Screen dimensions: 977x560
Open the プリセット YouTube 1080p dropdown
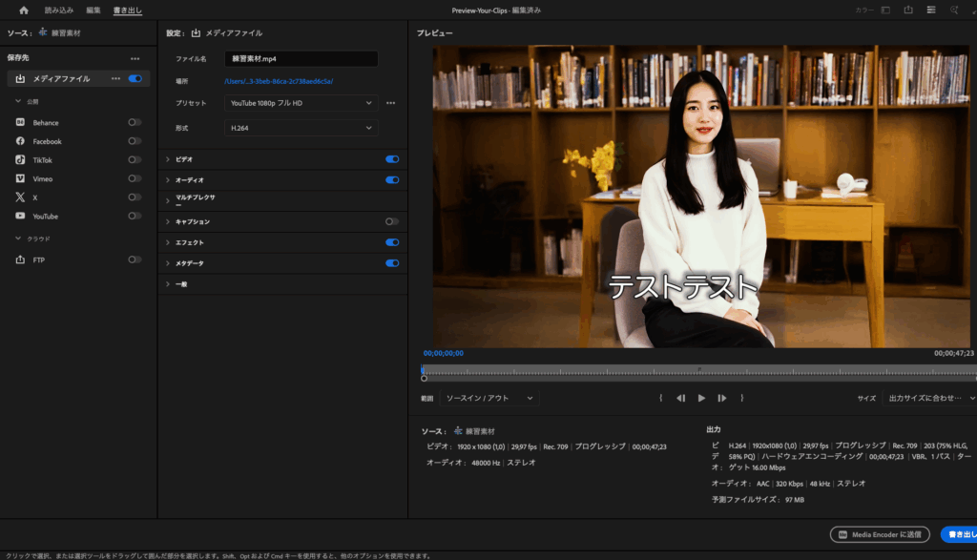[301, 102]
